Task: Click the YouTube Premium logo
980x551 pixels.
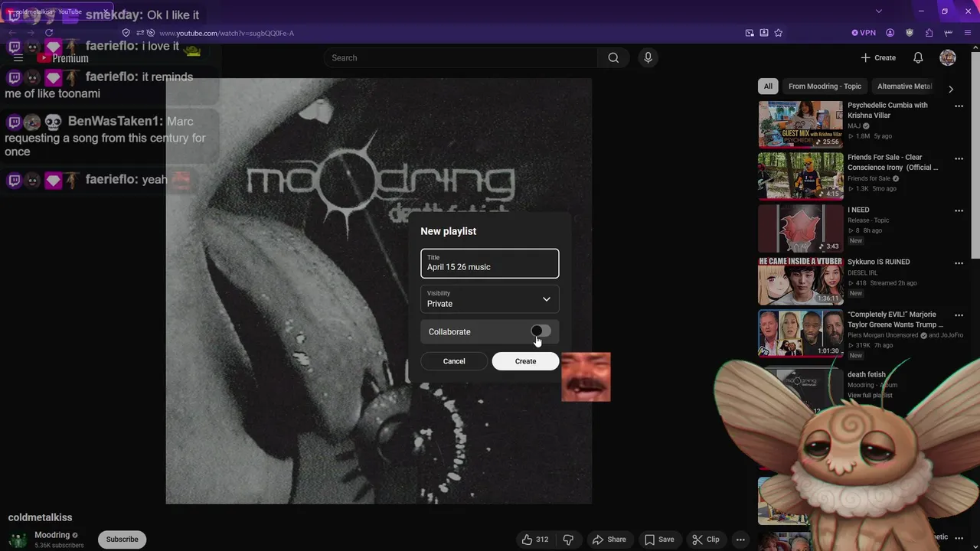Action: [64, 58]
